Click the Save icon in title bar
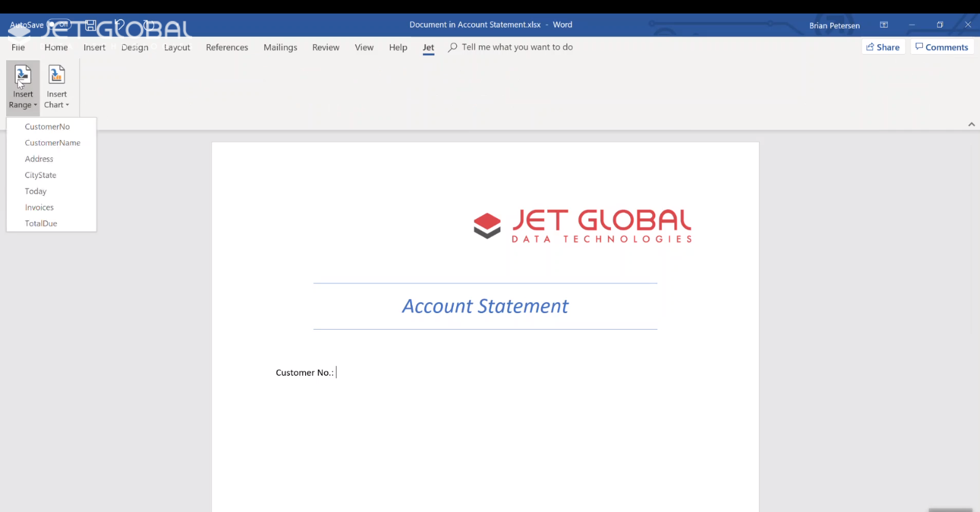 coord(91,25)
